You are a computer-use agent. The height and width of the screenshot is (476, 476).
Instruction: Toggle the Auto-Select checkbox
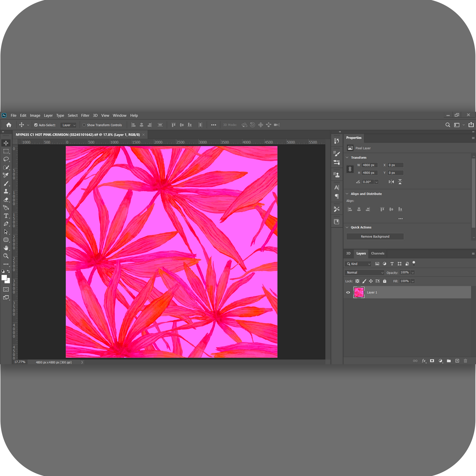[36, 125]
